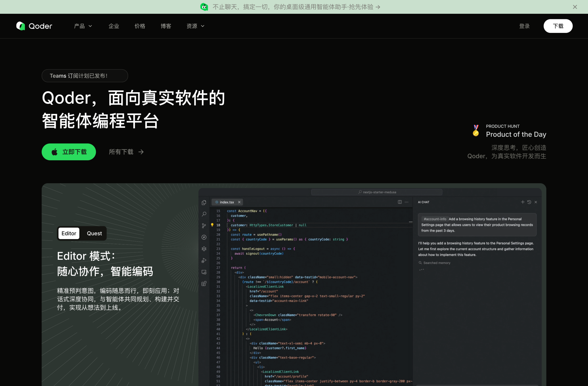Start new AI chat with plus icon
The height and width of the screenshot is (386, 588).
[x=523, y=202]
